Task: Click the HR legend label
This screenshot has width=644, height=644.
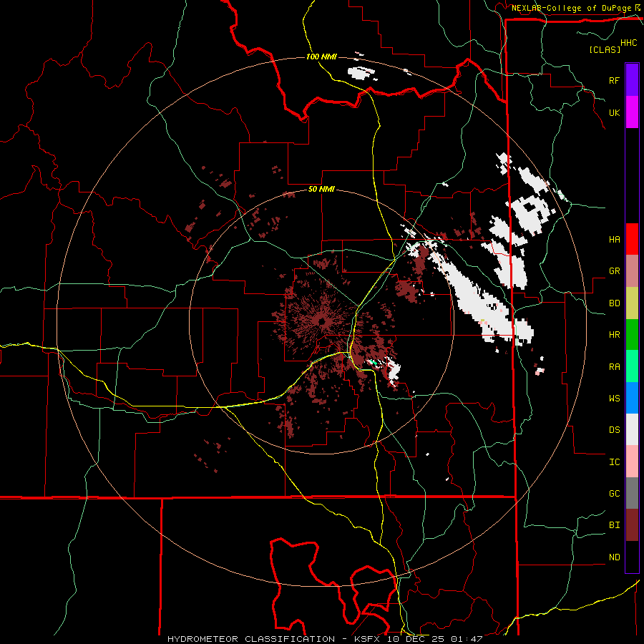Action: click(614, 335)
